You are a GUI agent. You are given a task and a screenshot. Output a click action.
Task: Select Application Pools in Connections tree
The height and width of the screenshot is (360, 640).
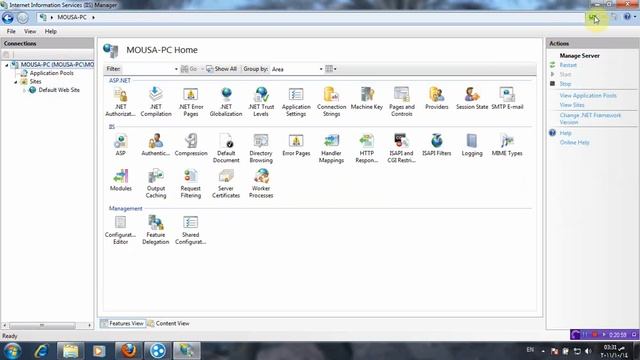click(51, 73)
